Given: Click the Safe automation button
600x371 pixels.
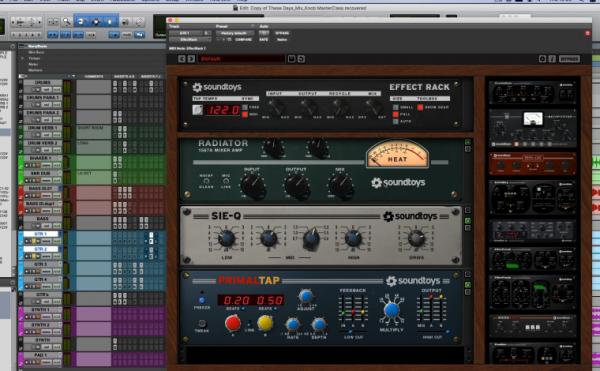Looking at the screenshot, I should 264,39.
